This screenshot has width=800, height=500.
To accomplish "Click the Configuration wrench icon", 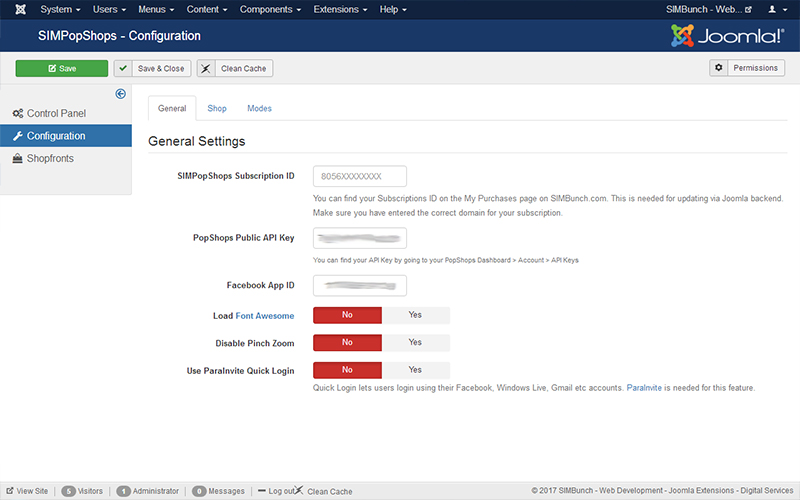I will click(x=18, y=136).
